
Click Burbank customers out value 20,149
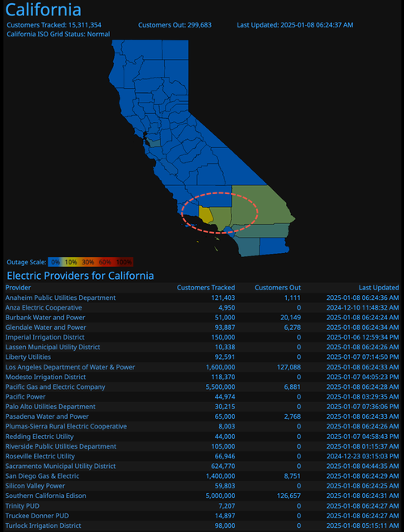coord(291,318)
